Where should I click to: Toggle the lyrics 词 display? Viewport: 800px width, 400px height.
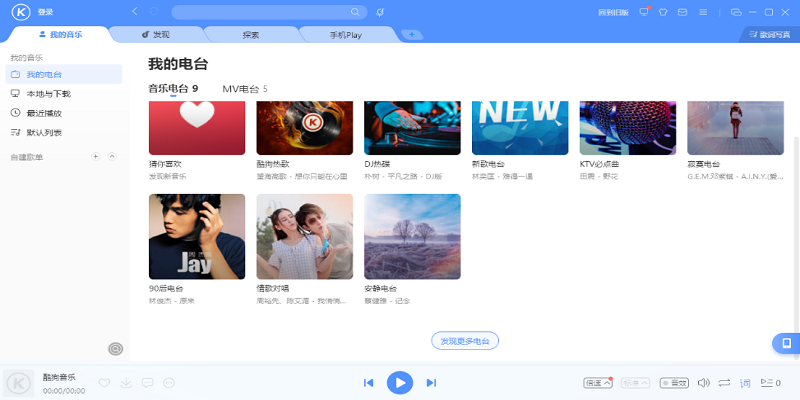click(744, 382)
